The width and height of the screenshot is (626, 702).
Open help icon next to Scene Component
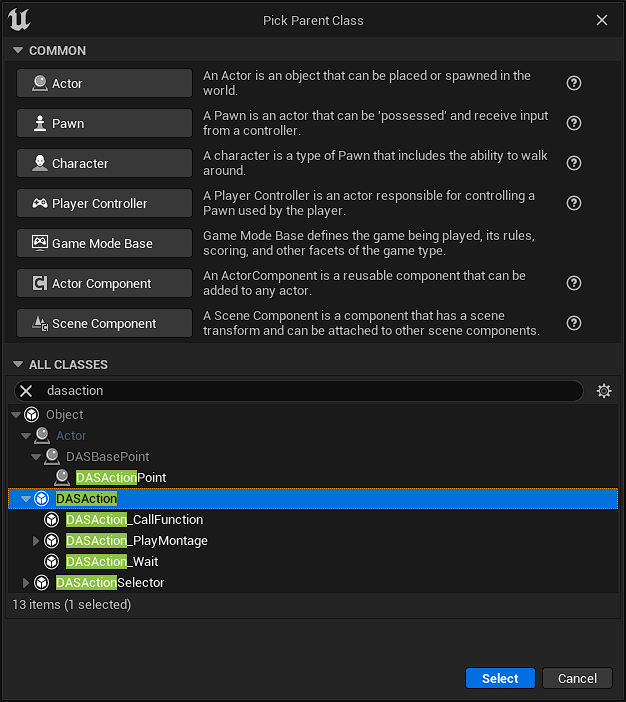(x=574, y=323)
